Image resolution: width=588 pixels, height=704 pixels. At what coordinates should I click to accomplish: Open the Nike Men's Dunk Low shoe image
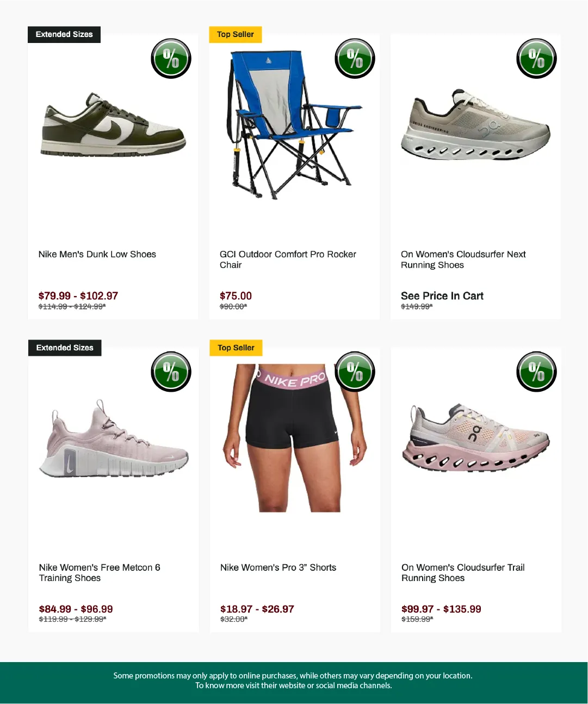pos(113,124)
